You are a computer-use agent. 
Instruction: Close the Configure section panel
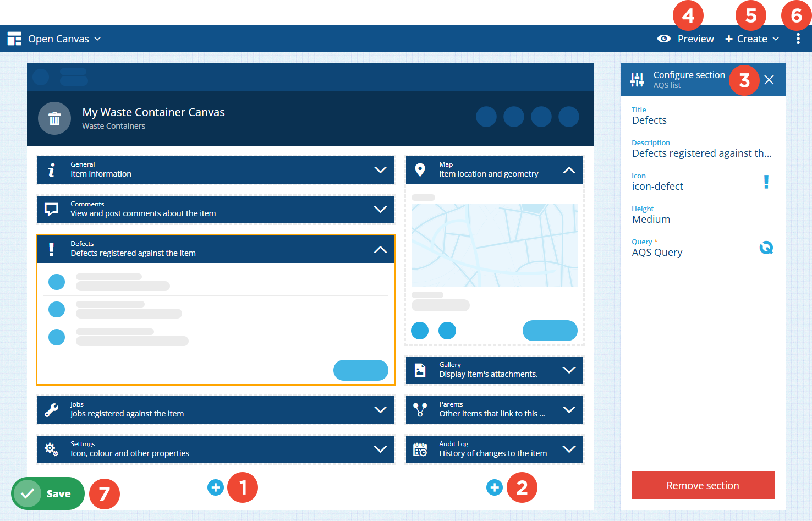[x=769, y=80]
